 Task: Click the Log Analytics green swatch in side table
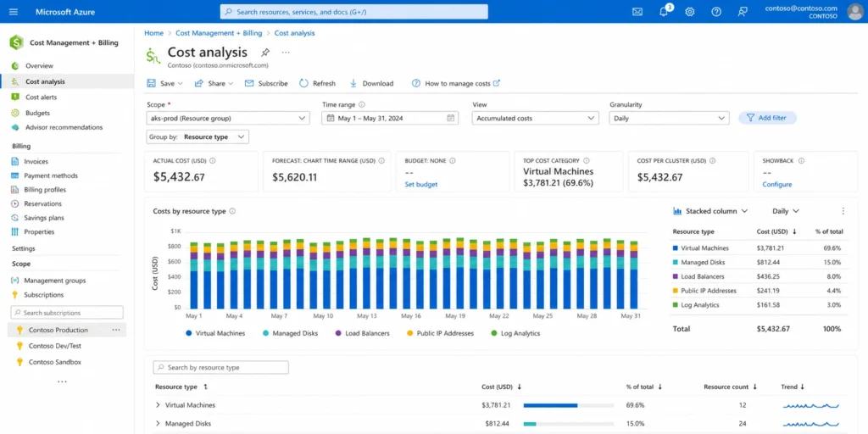[x=676, y=305]
